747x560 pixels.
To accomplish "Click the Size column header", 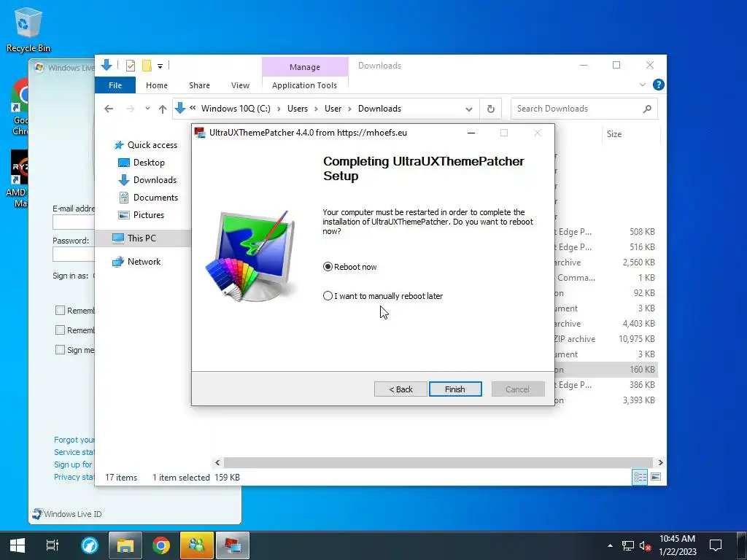I will coord(614,134).
